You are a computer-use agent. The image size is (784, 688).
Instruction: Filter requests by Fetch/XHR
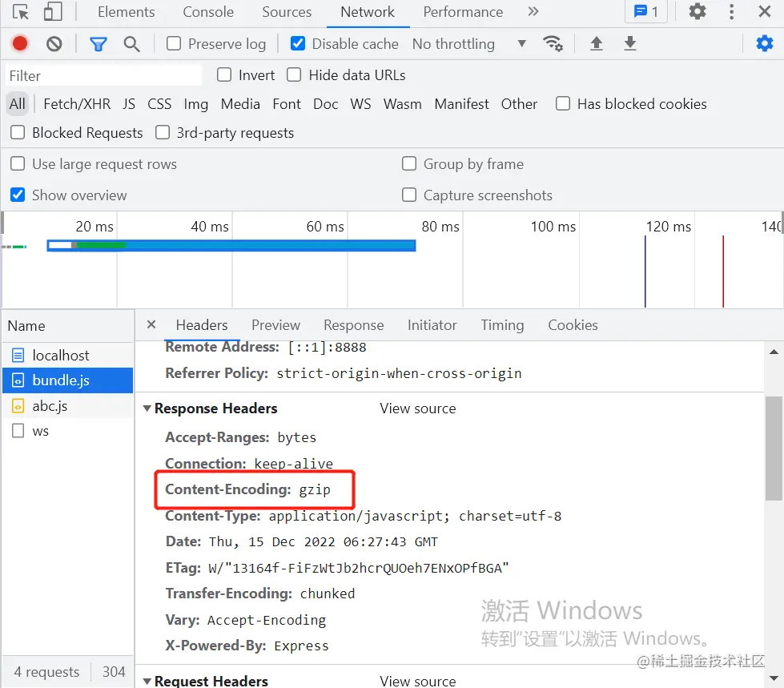pyautogui.click(x=77, y=104)
